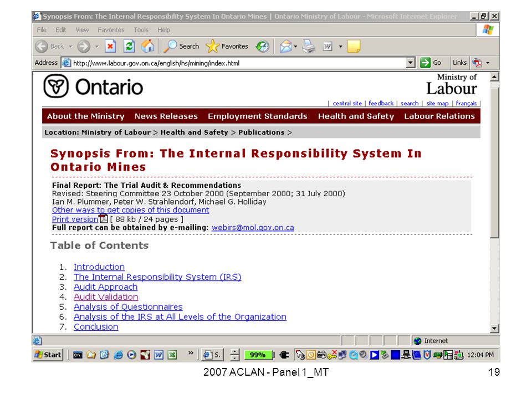
Task: Open News Releases navigation tab
Action: (x=166, y=116)
